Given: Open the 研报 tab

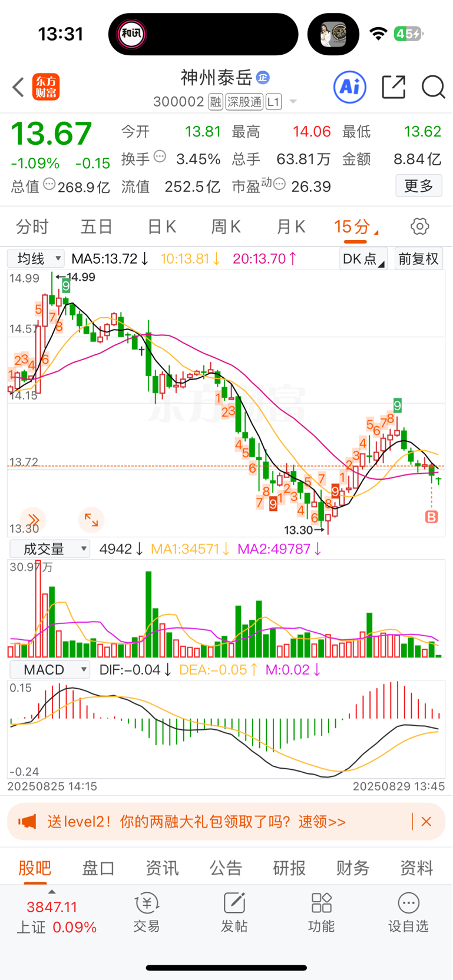Looking at the screenshot, I should [x=289, y=868].
